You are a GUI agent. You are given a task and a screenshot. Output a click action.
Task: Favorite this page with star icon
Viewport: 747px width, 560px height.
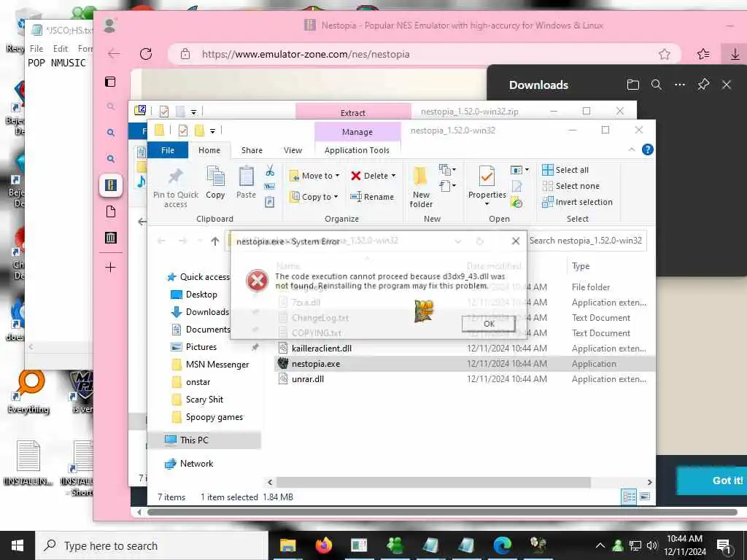pos(665,54)
